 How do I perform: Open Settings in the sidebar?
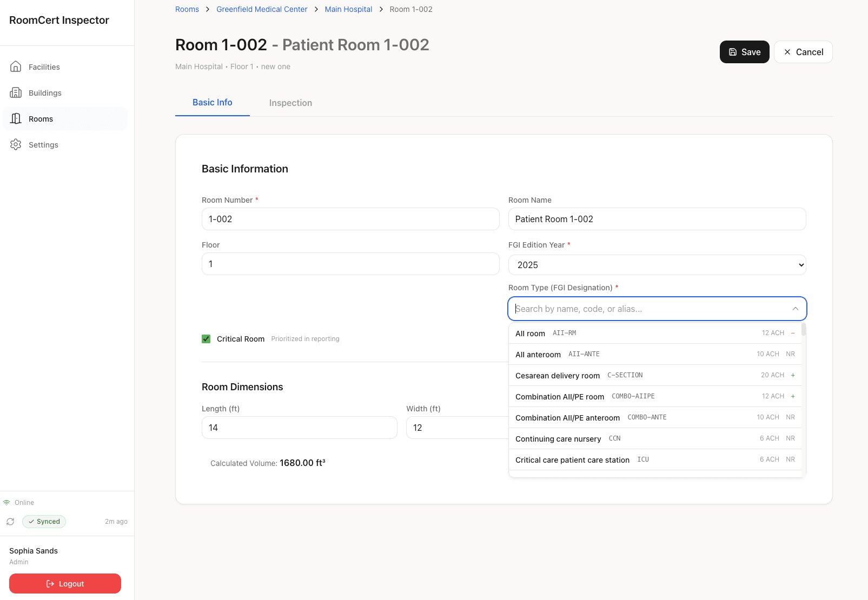(65, 144)
